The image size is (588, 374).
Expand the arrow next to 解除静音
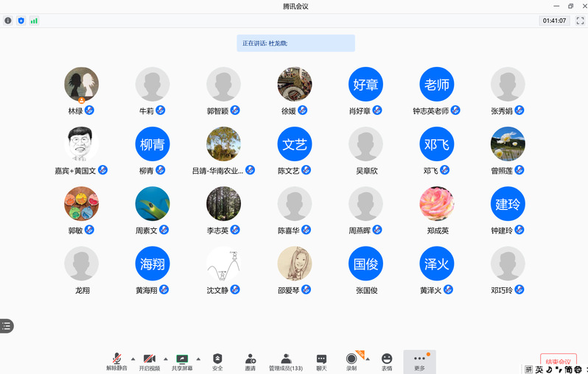click(x=133, y=359)
